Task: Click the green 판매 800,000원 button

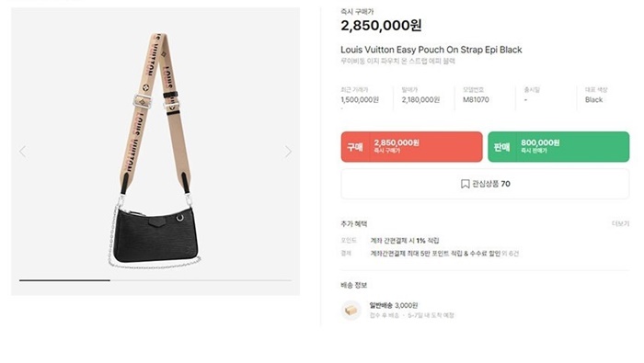Action: pyautogui.click(x=558, y=146)
